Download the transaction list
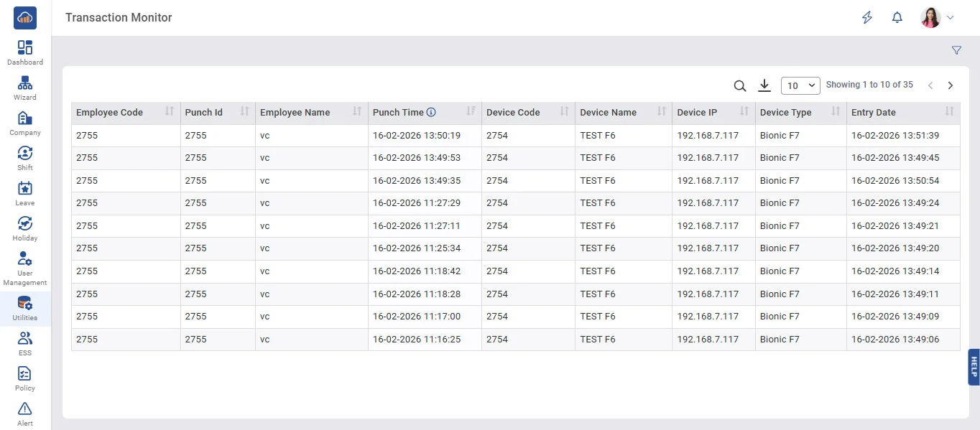This screenshot has height=430, width=980. (x=764, y=86)
